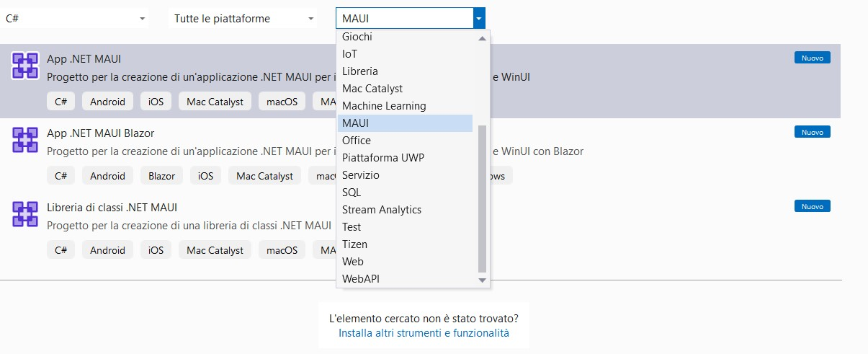Image resolution: width=868 pixels, height=354 pixels.
Task: Select Test in the dropdown list
Action: pos(406,227)
